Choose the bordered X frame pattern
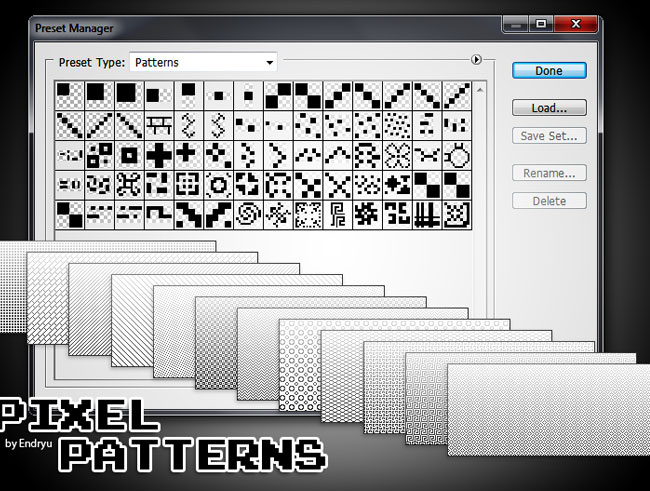650x491 pixels. click(x=457, y=215)
